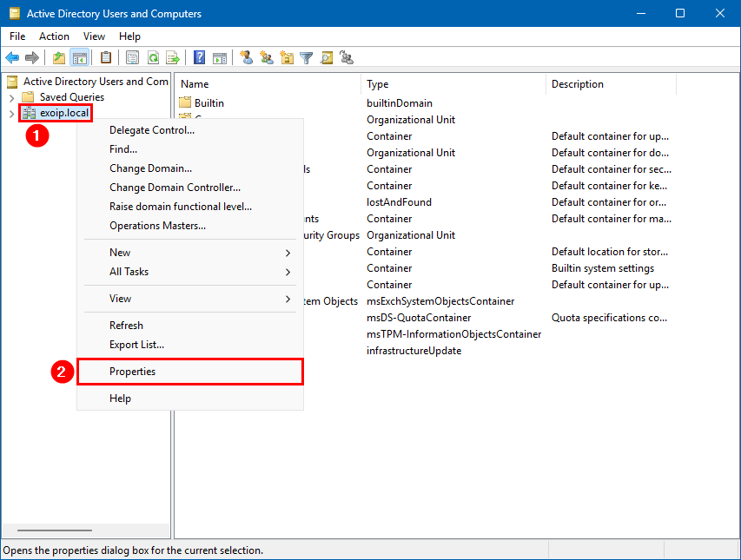Click msExchSystemObjectsContainer type cell
This screenshot has width=741, height=560.
440,301
